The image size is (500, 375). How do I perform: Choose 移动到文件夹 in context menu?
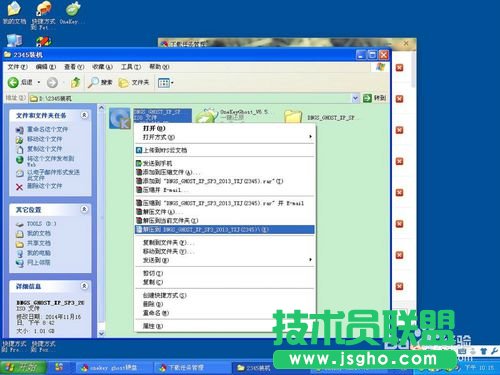(224, 251)
